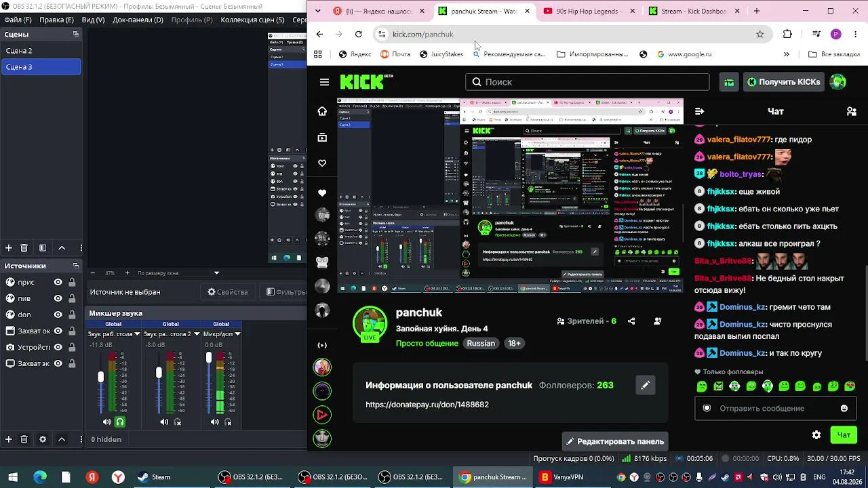
Task: Reload the Chrome page
Action: coord(359,34)
